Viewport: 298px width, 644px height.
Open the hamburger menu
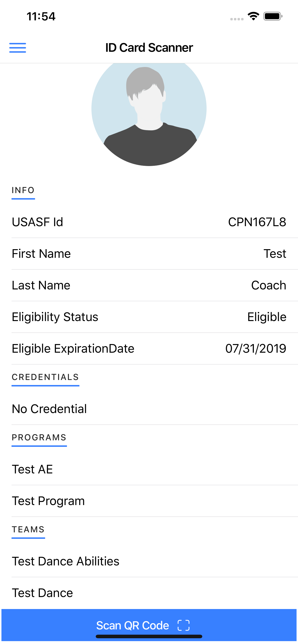coord(18,48)
